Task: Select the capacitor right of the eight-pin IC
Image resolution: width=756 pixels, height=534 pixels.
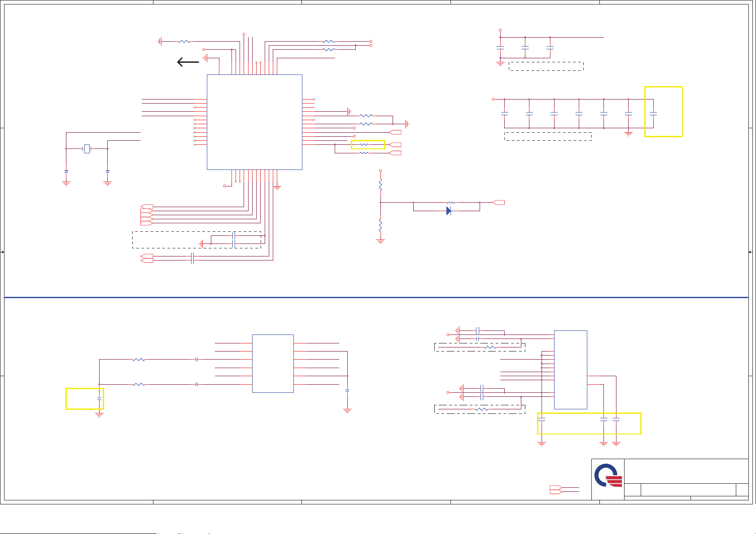Action: pos(347,391)
